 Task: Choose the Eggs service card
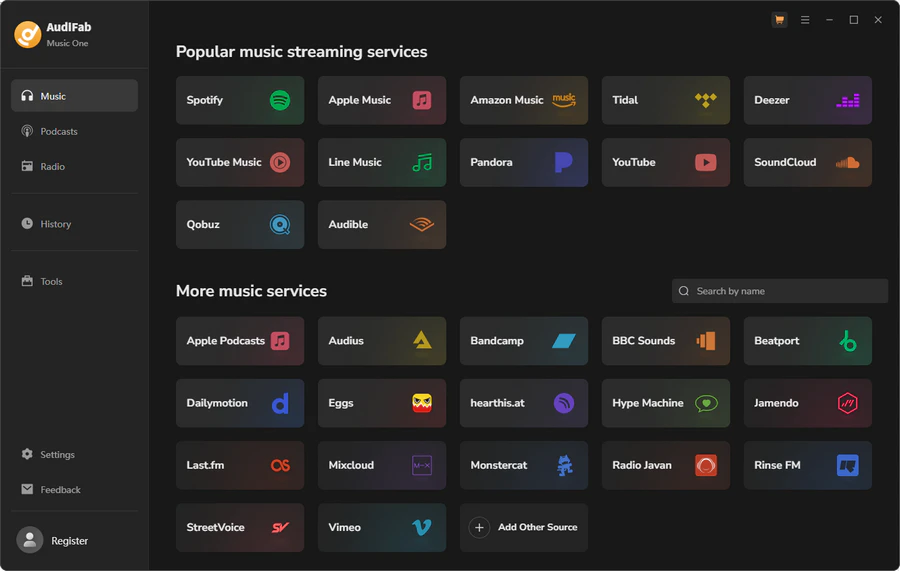tap(382, 403)
